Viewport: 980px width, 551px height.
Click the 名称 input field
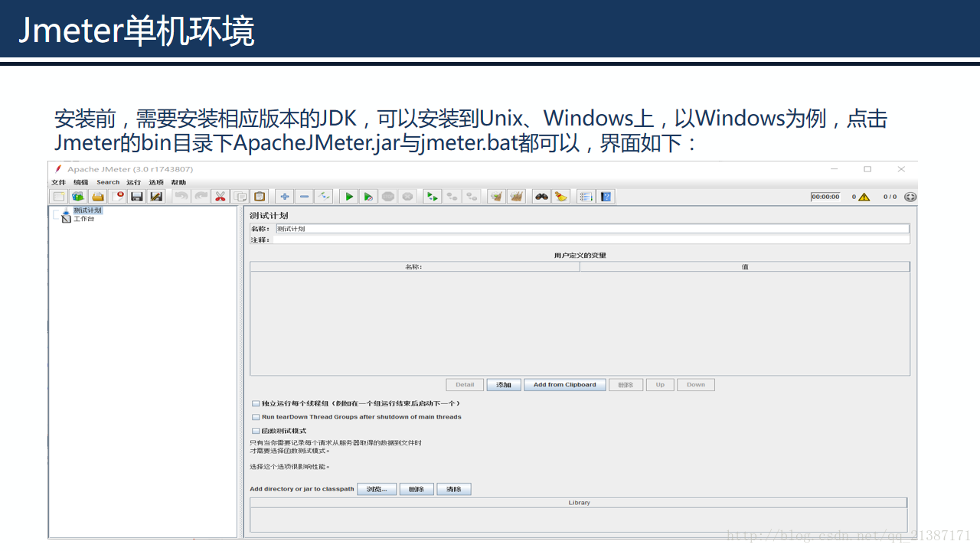pos(593,228)
